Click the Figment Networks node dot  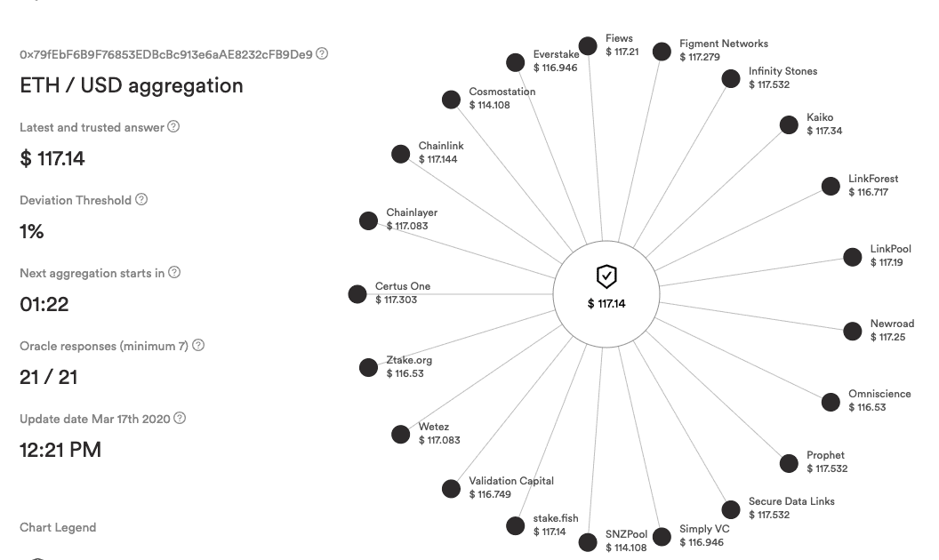click(x=662, y=52)
